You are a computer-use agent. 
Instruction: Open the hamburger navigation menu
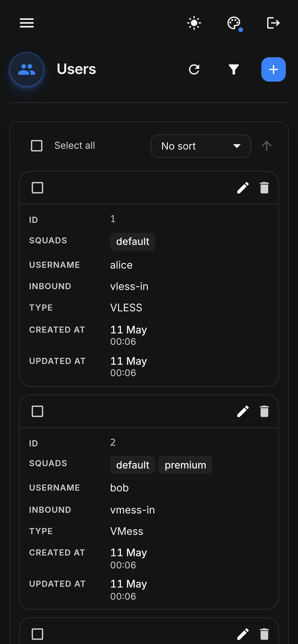(x=27, y=23)
